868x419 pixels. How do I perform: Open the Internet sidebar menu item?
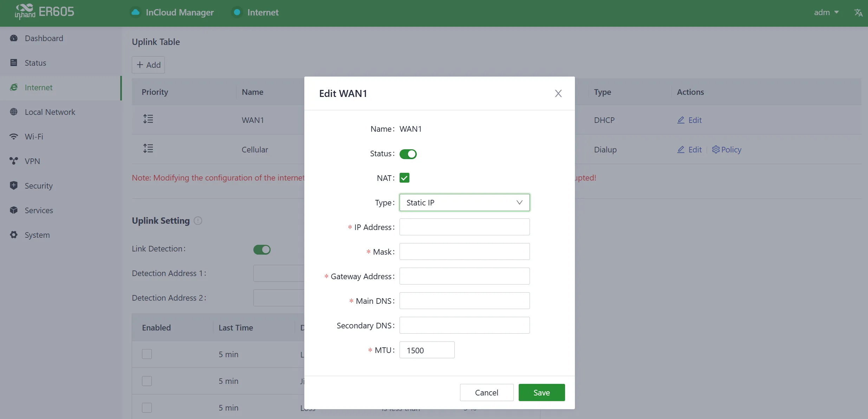[x=60, y=88]
